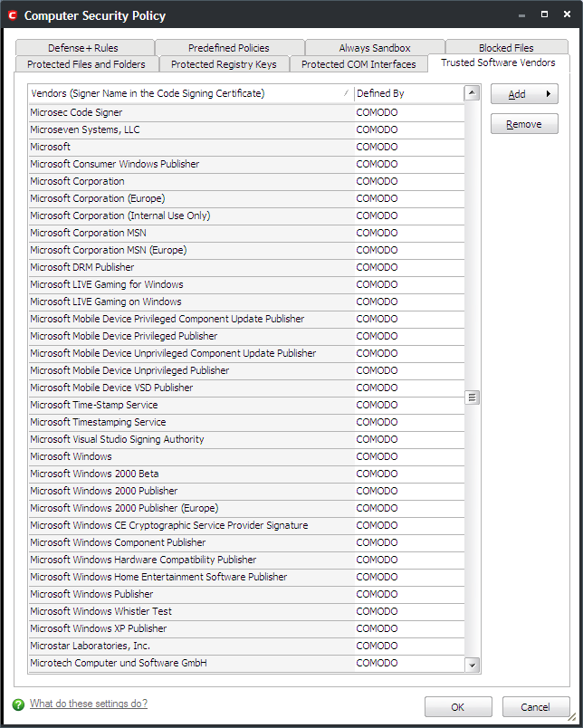The height and width of the screenshot is (728, 583).
Task: Open Protected COM Interfaces tab
Action: pos(358,64)
